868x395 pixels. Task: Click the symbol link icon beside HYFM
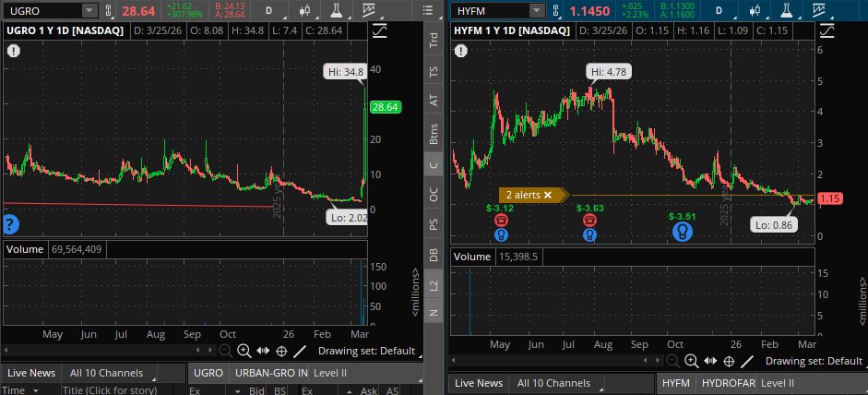(555, 10)
